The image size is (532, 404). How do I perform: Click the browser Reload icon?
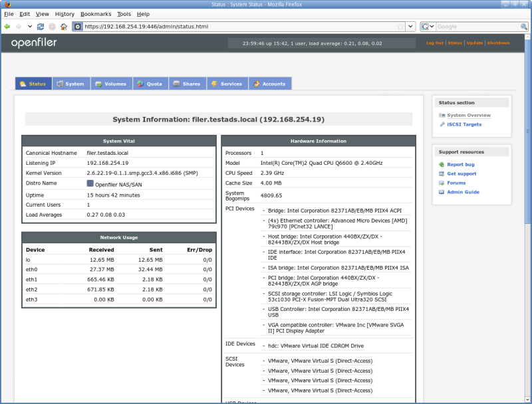[x=41, y=27]
